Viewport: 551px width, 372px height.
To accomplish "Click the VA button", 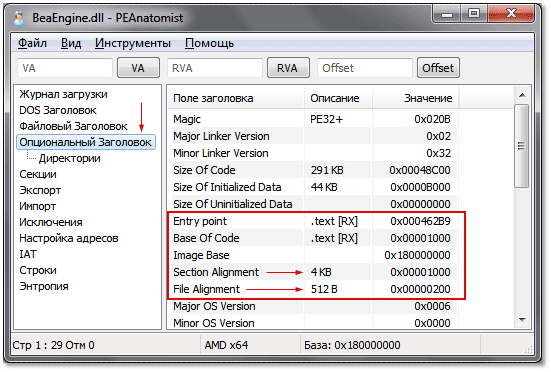I will pyautogui.click(x=138, y=68).
